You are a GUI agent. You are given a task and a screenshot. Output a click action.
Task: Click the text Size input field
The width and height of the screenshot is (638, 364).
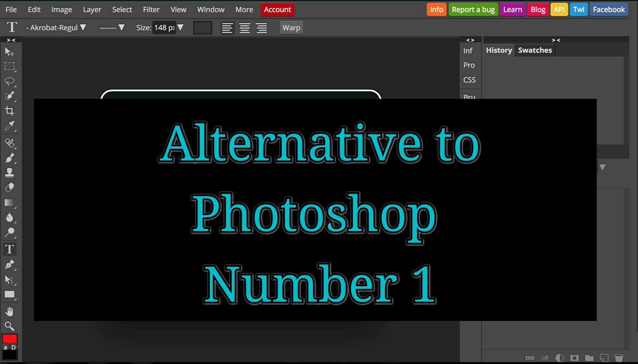[x=164, y=28]
